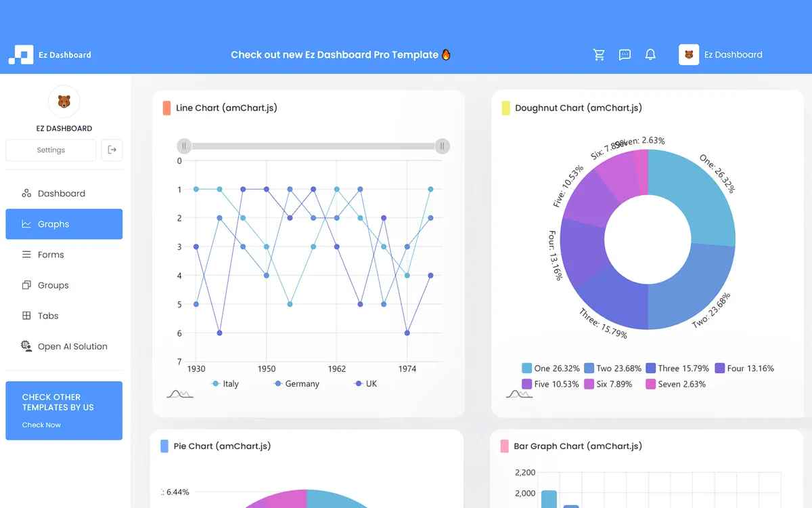The image size is (812, 508).
Task: Click the Check Now link
Action: [x=41, y=425]
